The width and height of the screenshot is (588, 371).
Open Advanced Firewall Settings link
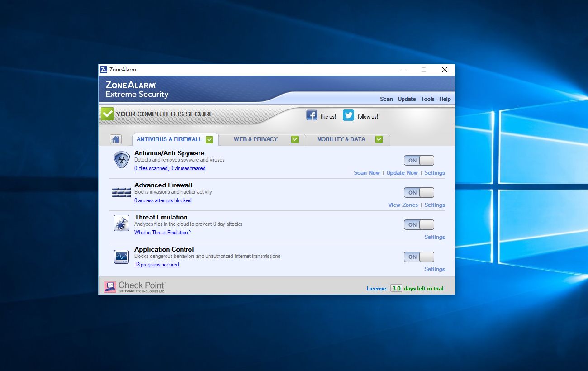(435, 205)
